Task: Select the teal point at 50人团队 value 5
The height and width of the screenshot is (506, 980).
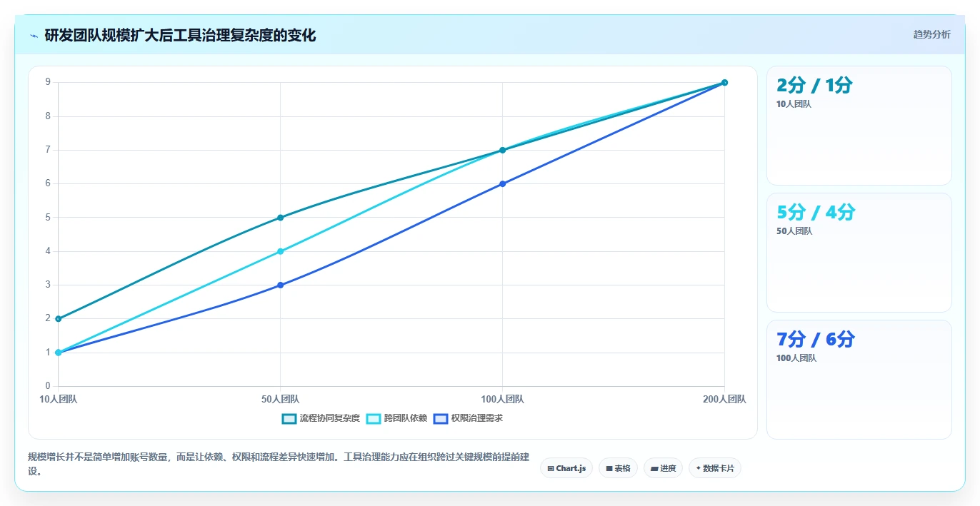Action: coord(280,218)
